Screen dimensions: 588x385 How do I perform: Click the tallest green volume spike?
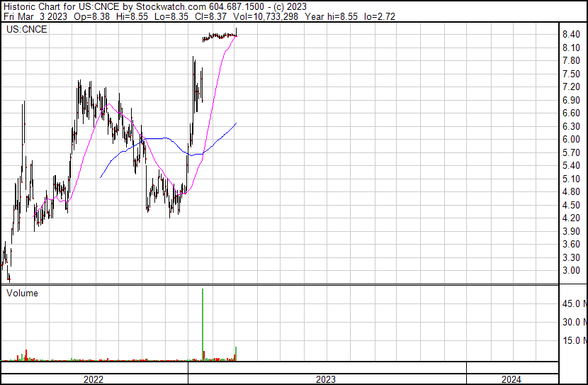[x=203, y=325]
